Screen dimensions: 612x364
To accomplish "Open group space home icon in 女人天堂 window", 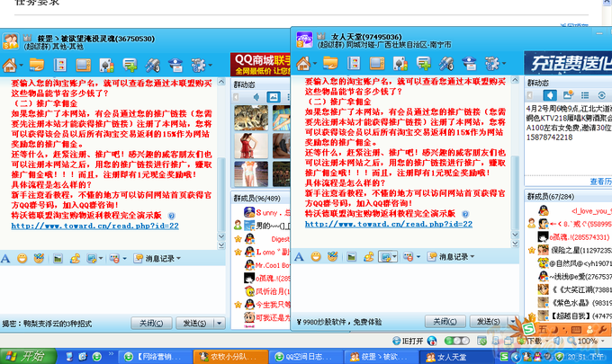I will 303,63.
